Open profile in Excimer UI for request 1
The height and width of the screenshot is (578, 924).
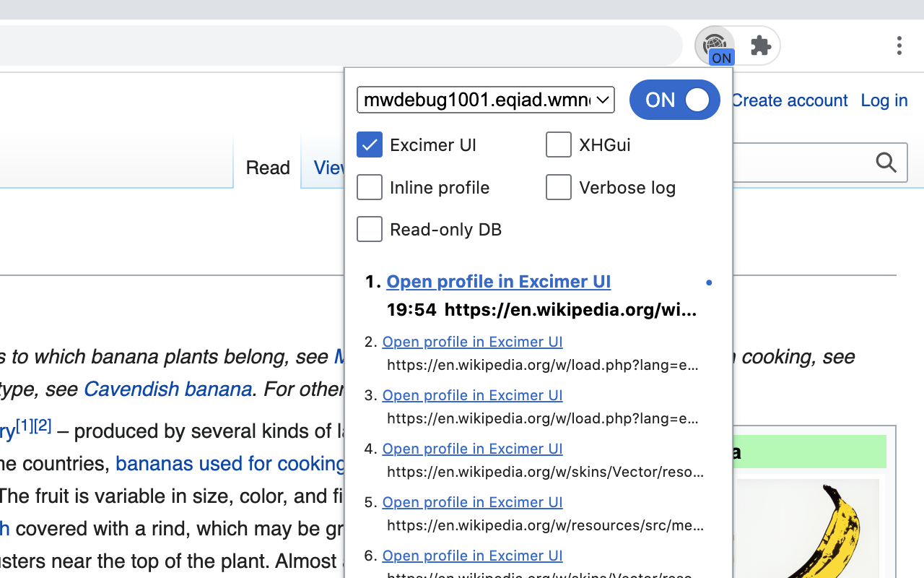point(498,281)
